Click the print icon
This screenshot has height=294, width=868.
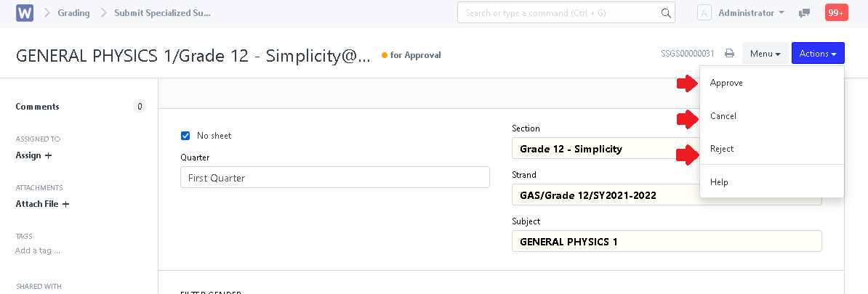point(729,54)
